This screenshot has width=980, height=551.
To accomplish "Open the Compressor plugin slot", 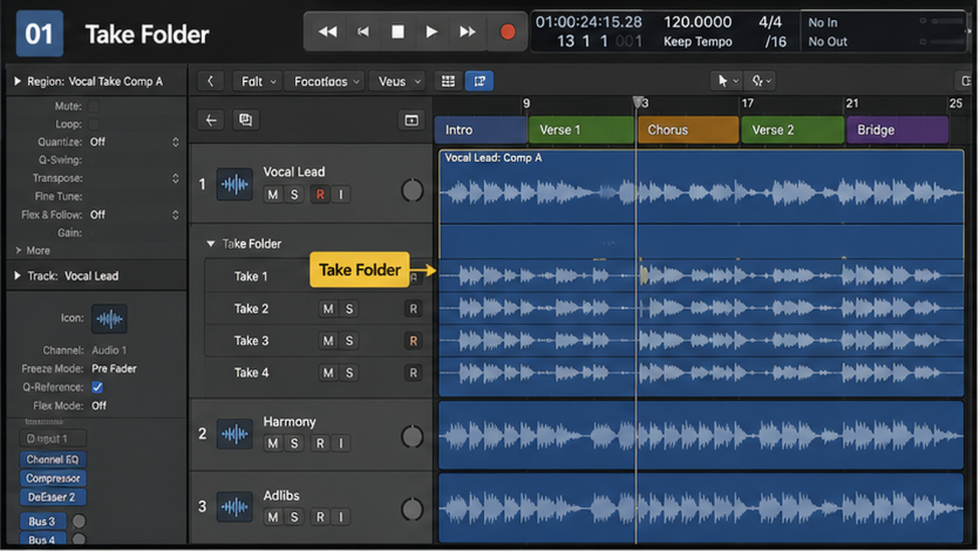I will [53, 478].
